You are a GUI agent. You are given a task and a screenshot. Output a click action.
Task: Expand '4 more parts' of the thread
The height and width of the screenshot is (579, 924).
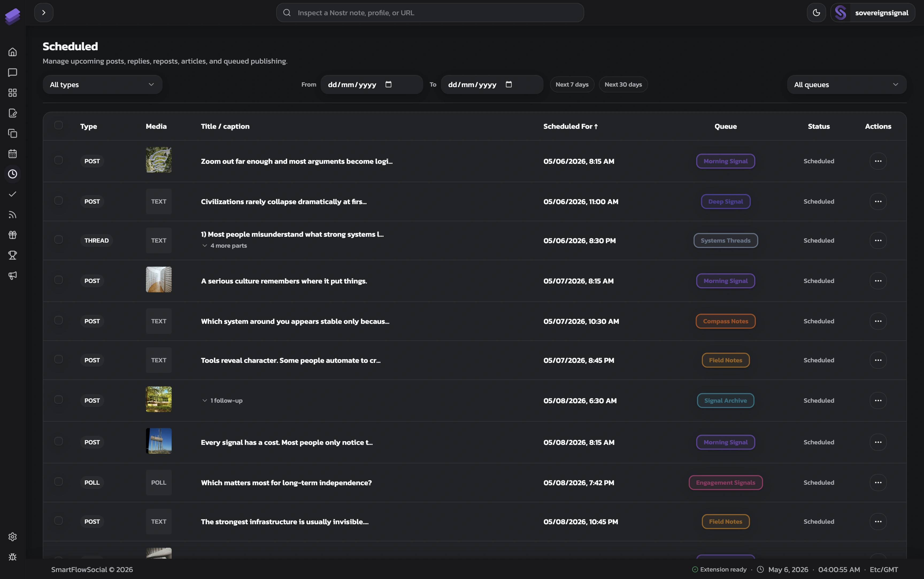(x=225, y=246)
